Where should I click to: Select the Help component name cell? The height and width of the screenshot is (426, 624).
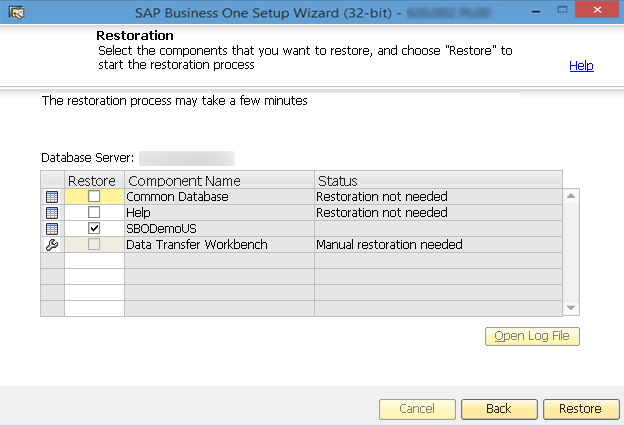219,213
